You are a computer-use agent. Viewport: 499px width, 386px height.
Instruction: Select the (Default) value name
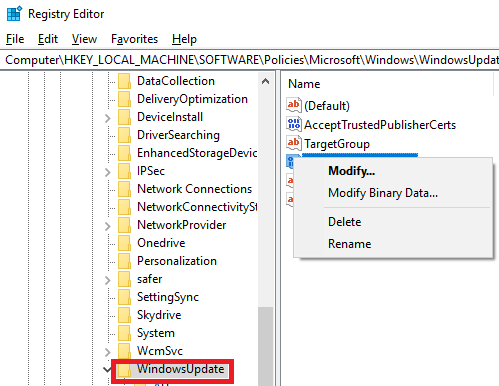pos(327,106)
